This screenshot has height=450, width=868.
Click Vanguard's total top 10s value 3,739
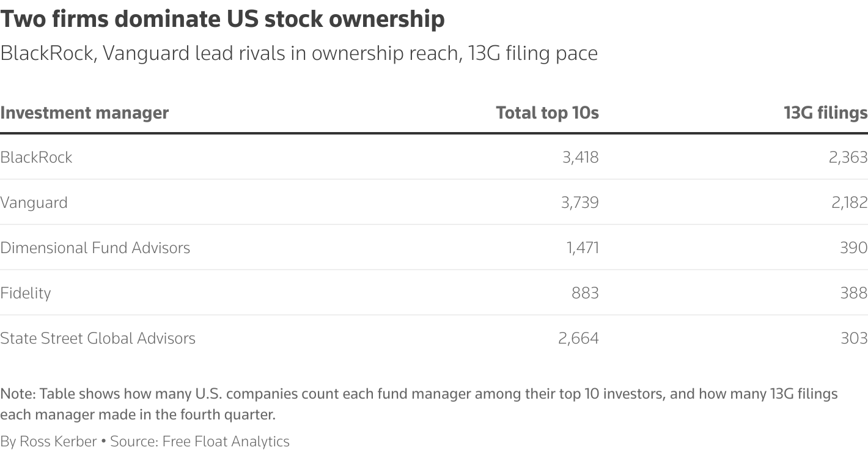[x=579, y=202]
